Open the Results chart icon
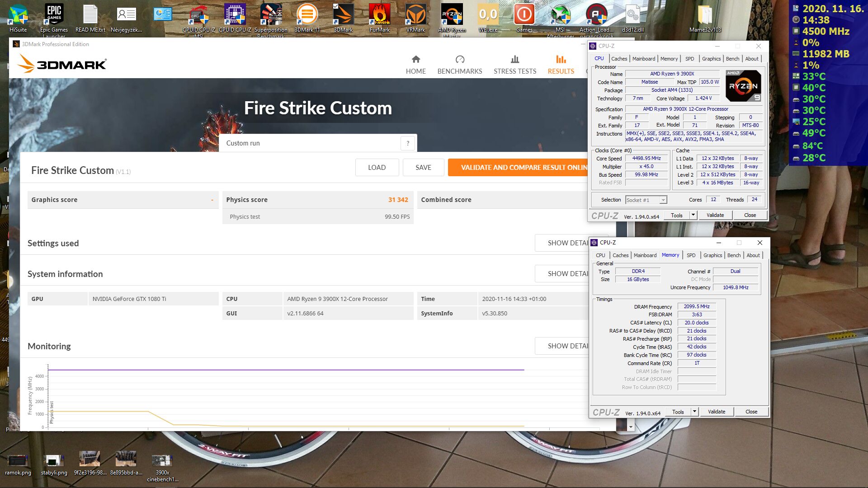Viewport: 868px width, 488px height. (x=561, y=60)
